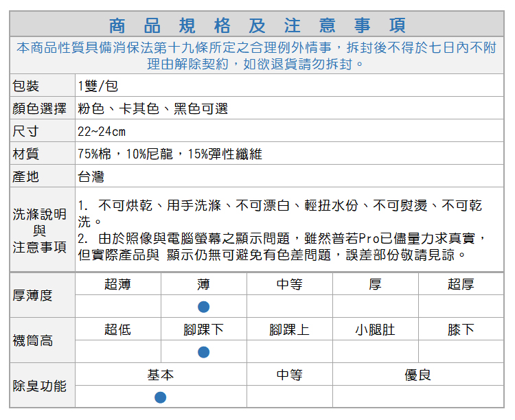Click the blue dot under 腳踝下
The width and height of the screenshot is (515, 420).
coord(204,352)
